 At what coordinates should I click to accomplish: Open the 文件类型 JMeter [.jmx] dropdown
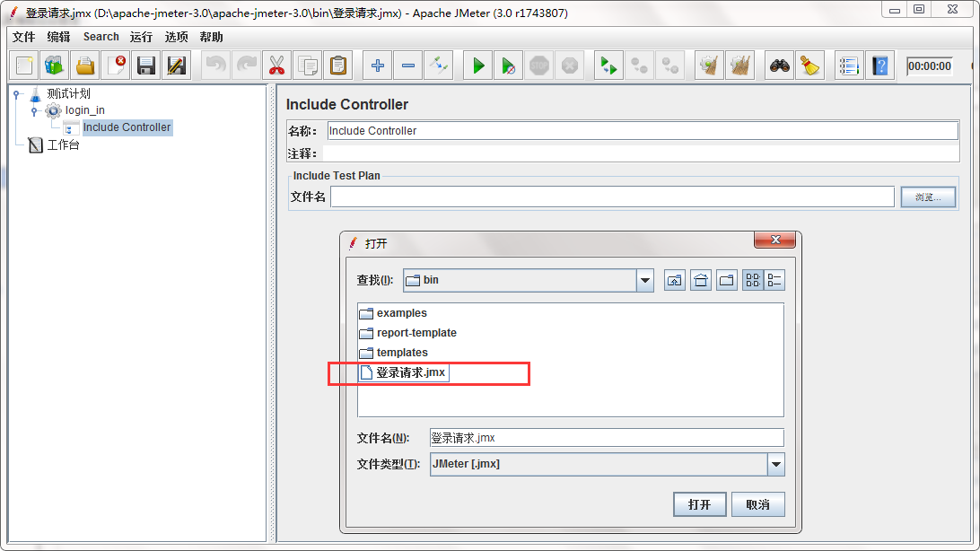775,464
